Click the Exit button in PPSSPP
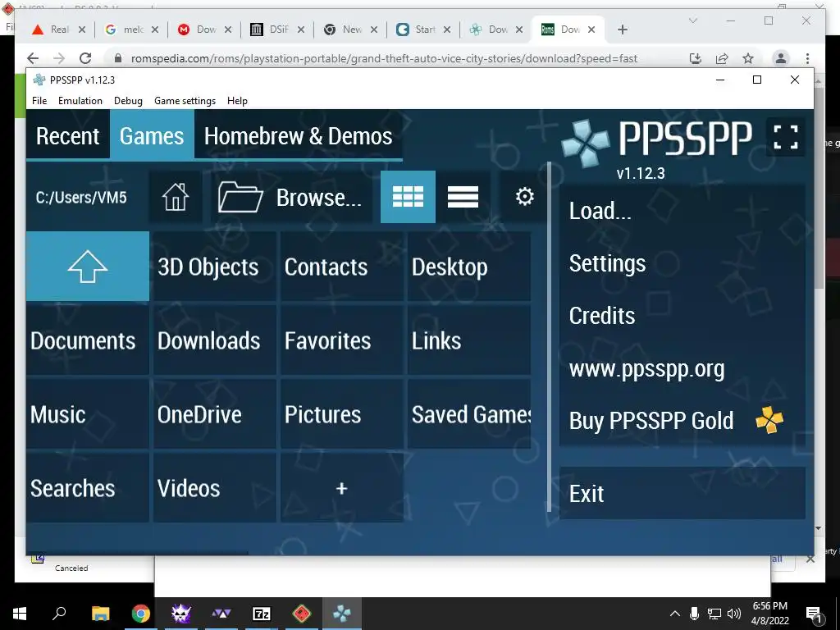 point(682,493)
